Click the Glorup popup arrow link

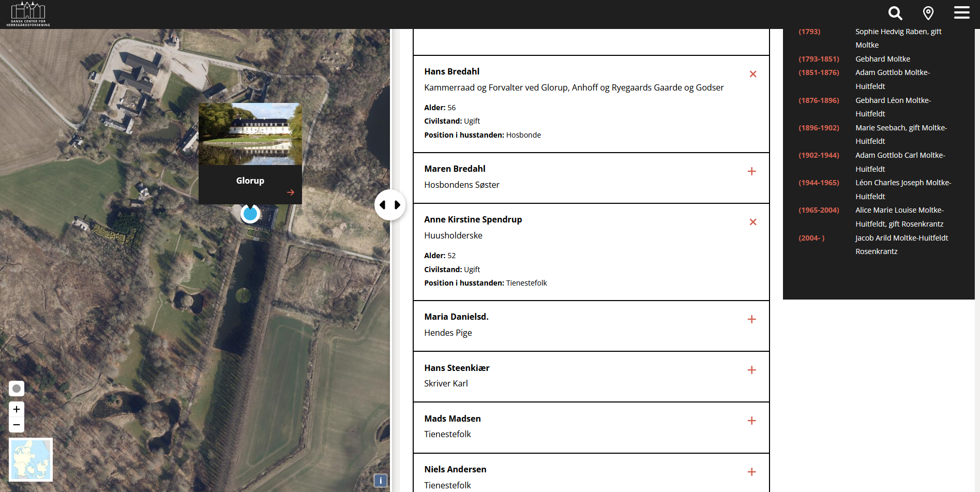click(291, 192)
